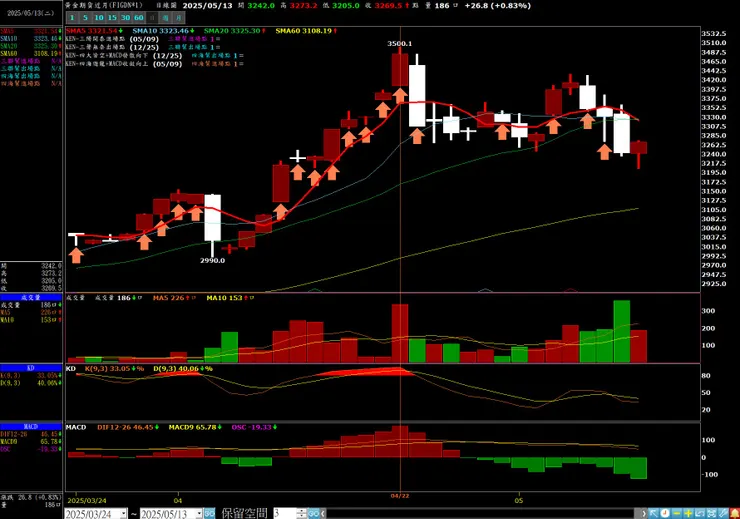Click the 04/22 crosshair date marker

coord(400,496)
